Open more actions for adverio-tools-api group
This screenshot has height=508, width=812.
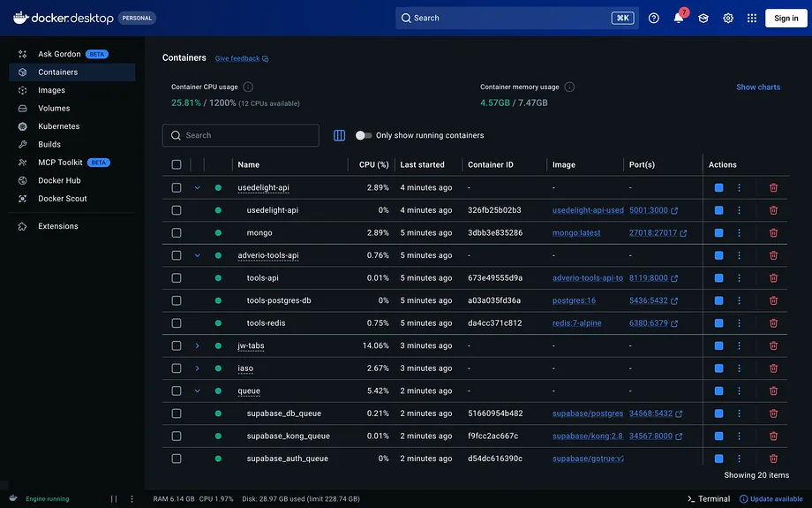[x=739, y=255]
